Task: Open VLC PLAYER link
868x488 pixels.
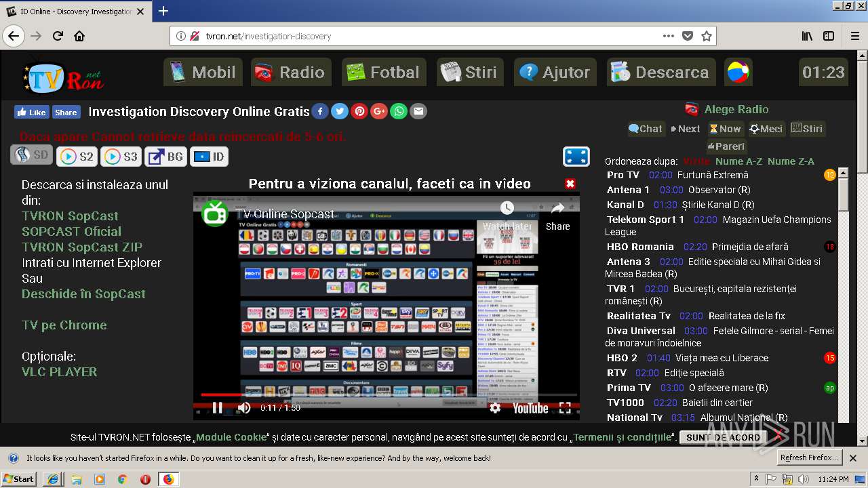Action: point(59,371)
